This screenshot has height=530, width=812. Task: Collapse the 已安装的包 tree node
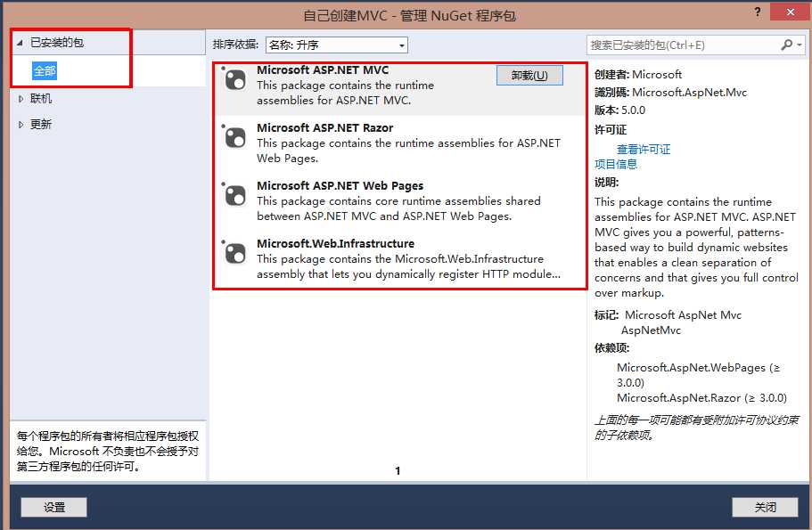click(x=20, y=43)
